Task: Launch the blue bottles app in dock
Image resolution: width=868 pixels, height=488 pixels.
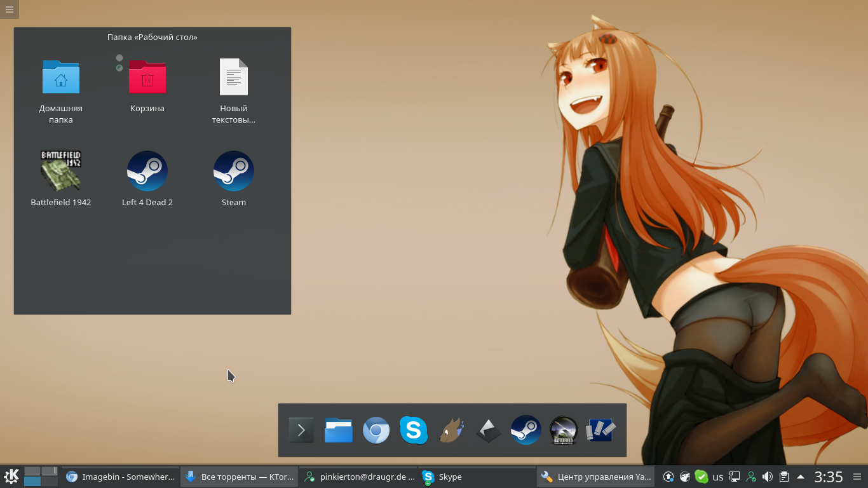Action: [601, 430]
